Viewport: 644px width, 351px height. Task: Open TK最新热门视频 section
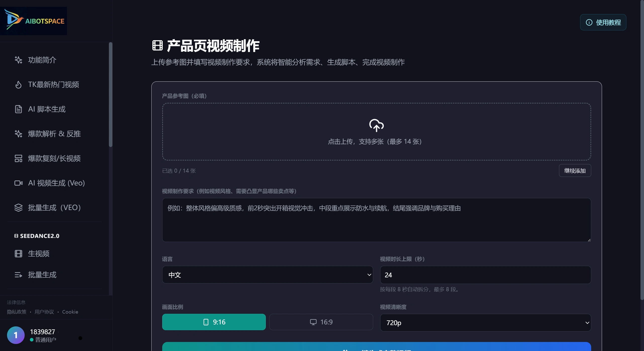pyautogui.click(x=54, y=84)
